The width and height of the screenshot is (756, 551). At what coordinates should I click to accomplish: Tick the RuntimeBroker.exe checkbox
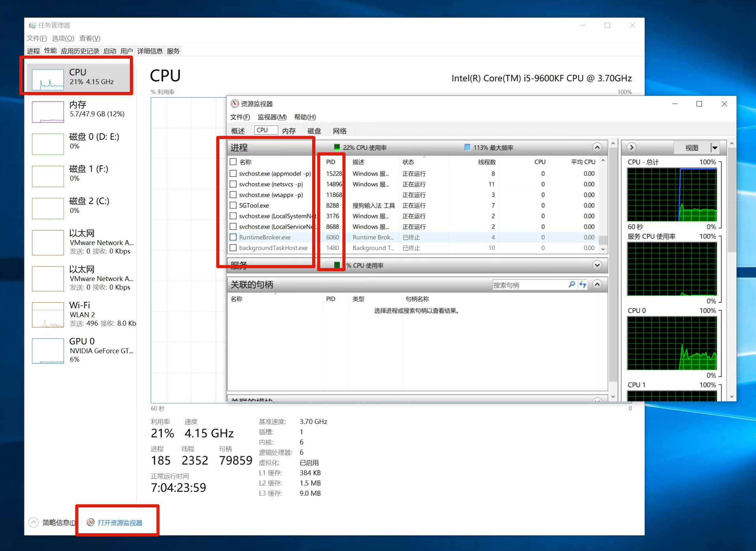tap(233, 237)
